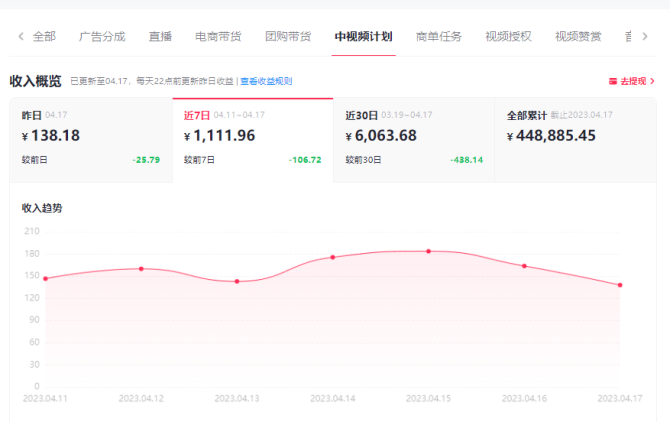Click the 去提现 withdraw link
670x422 pixels.
coord(633,81)
